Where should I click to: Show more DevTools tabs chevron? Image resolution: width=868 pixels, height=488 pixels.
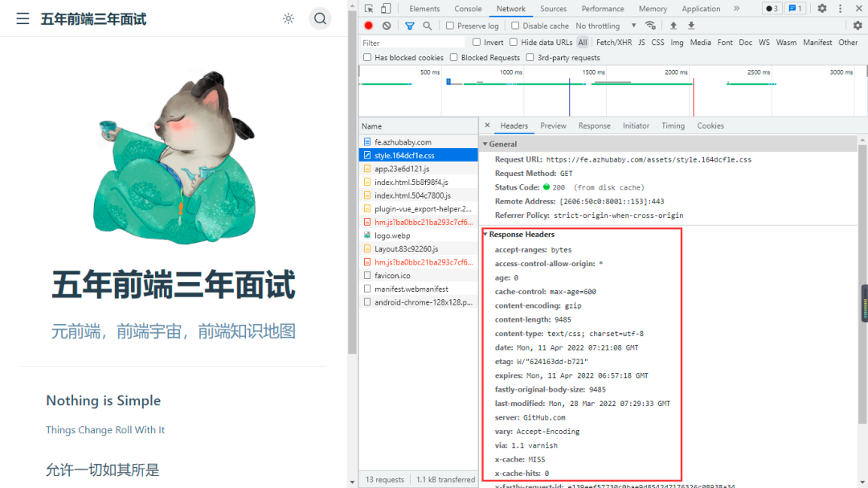pos(736,8)
